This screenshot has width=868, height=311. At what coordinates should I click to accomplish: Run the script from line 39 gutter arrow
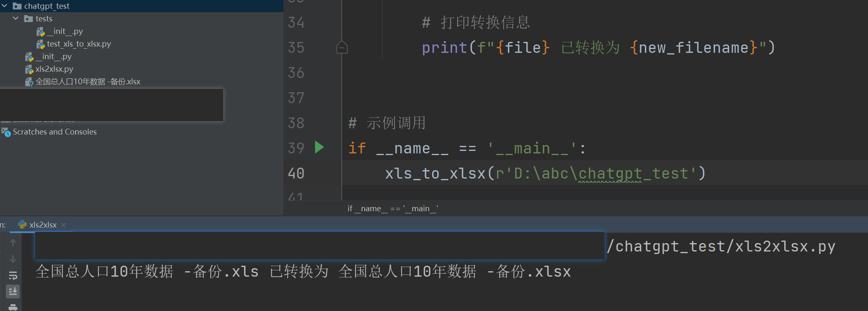(x=319, y=148)
